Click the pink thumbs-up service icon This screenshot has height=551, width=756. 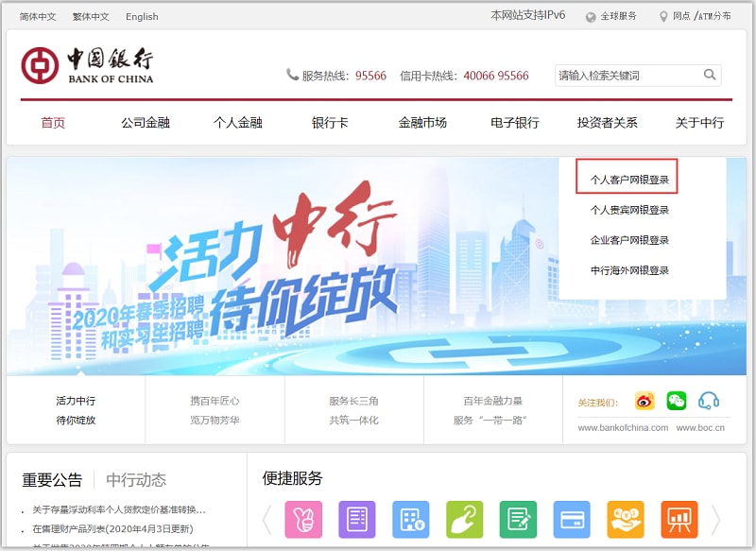(303, 519)
